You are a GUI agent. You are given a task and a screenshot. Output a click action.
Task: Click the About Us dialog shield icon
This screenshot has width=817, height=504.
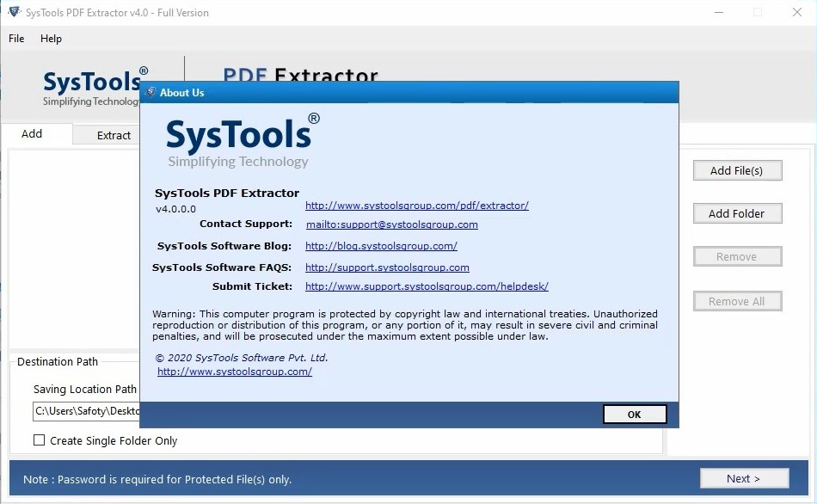(150, 92)
